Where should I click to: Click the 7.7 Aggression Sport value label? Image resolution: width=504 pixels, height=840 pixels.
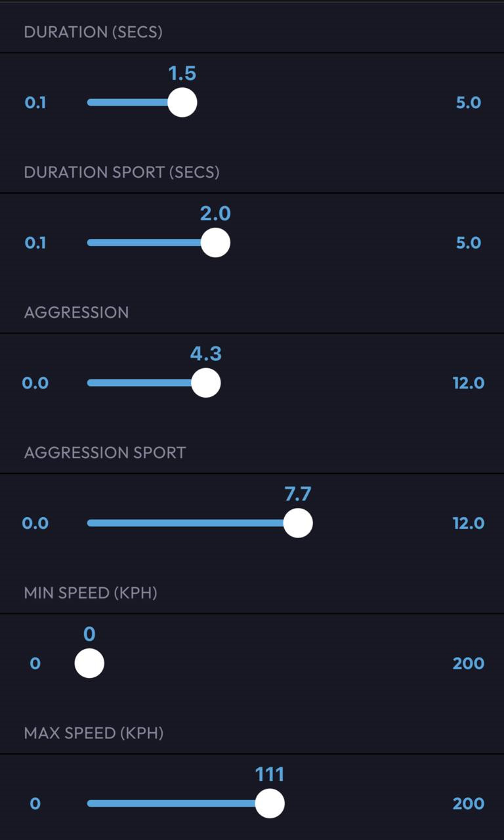(298, 494)
